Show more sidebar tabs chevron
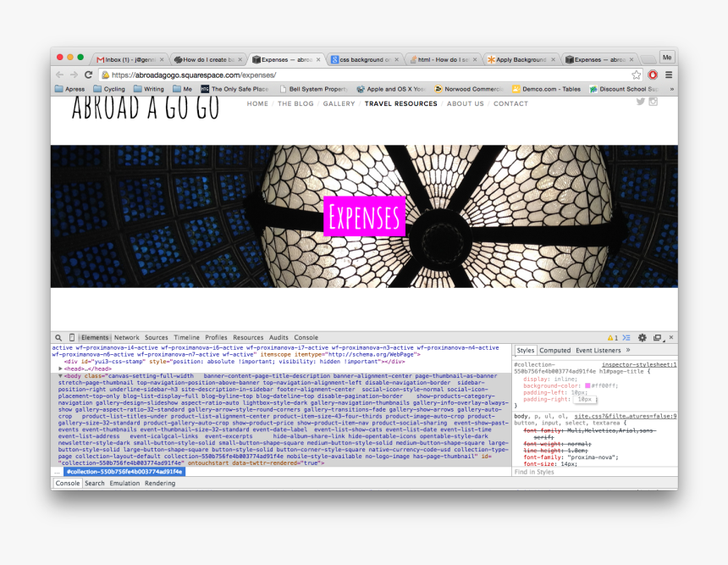The image size is (728, 565). pyautogui.click(x=628, y=350)
